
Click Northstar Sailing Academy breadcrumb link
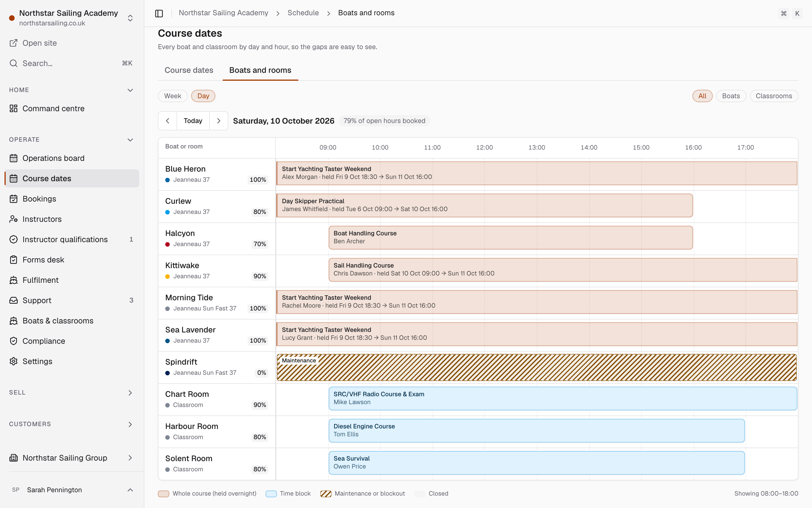coord(224,13)
